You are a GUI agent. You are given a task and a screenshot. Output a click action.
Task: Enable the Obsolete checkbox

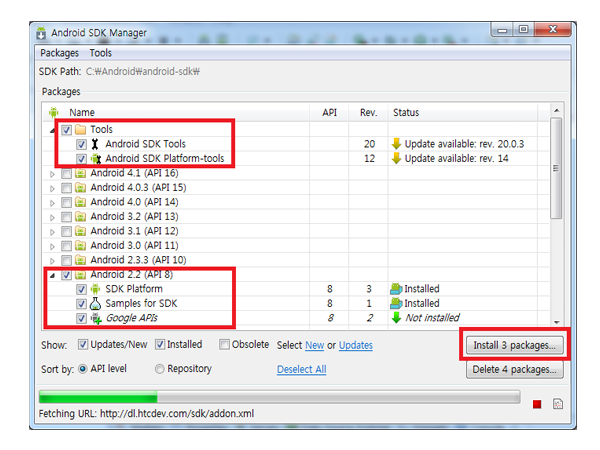[x=225, y=345]
